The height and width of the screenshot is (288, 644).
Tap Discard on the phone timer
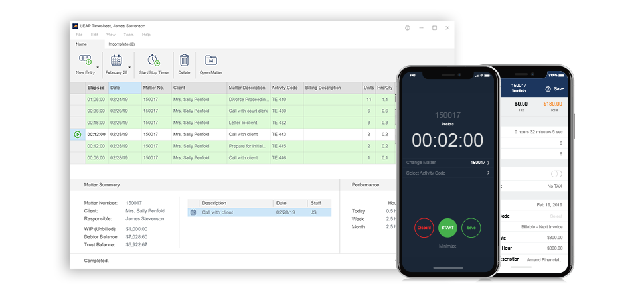click(424, 228)
